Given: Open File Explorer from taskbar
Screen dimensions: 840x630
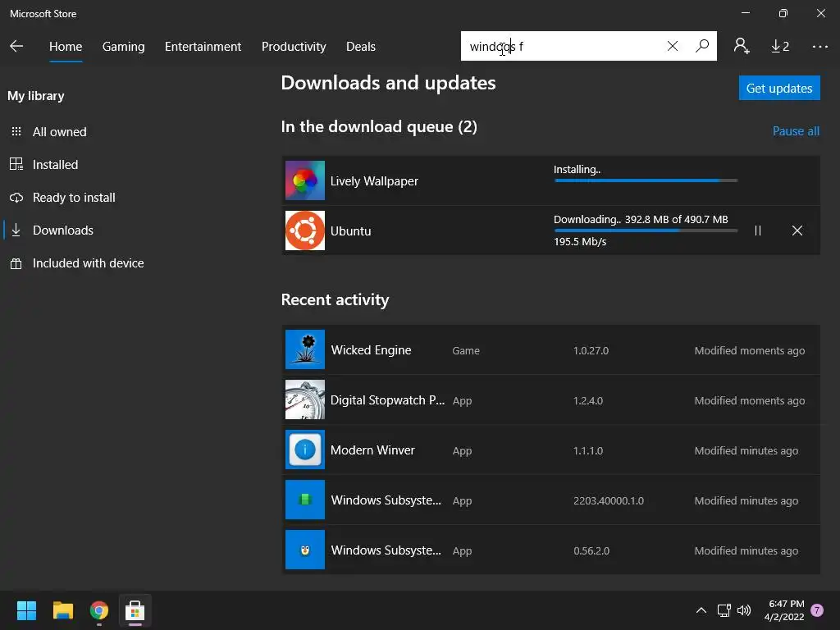Looking at the screenshot, I should (x=62, y=610).
